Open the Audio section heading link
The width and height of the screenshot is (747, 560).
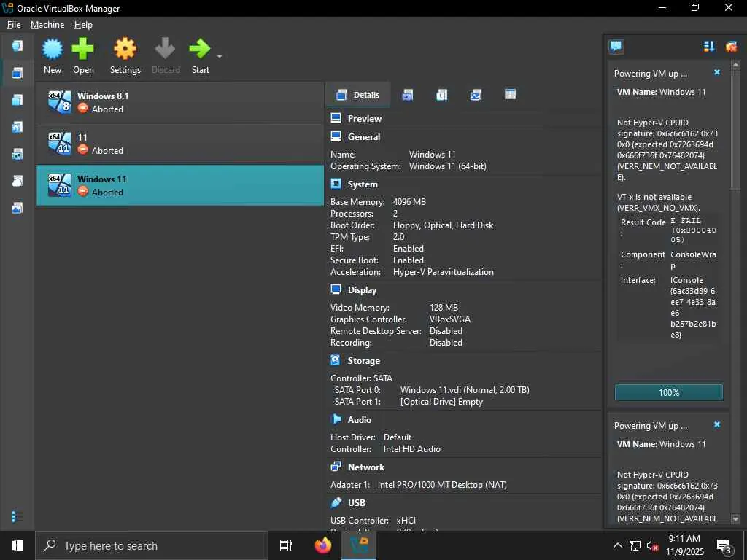(359, 419)
